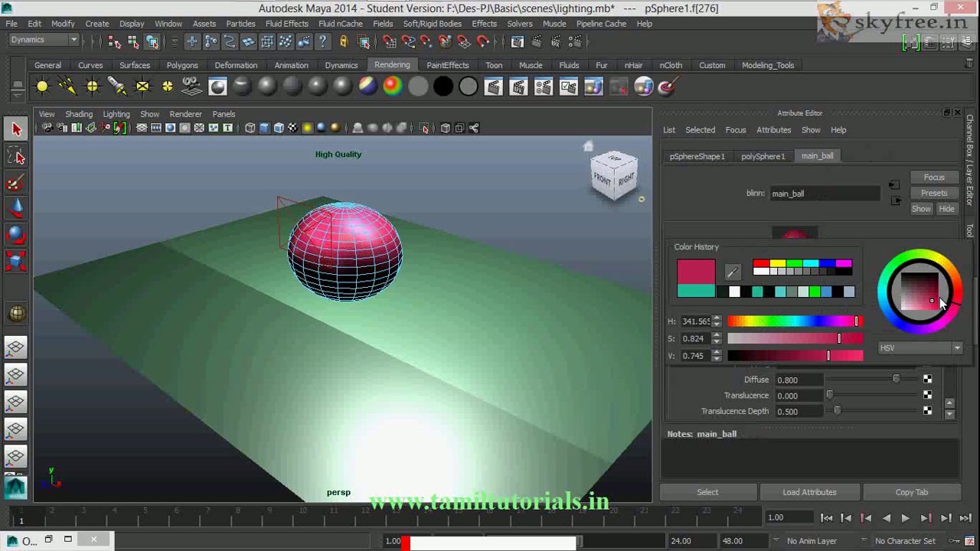Click the S value stepper arrows
Image resolution: width=980 pixels, height=551 pixels.
coord(717,338)
